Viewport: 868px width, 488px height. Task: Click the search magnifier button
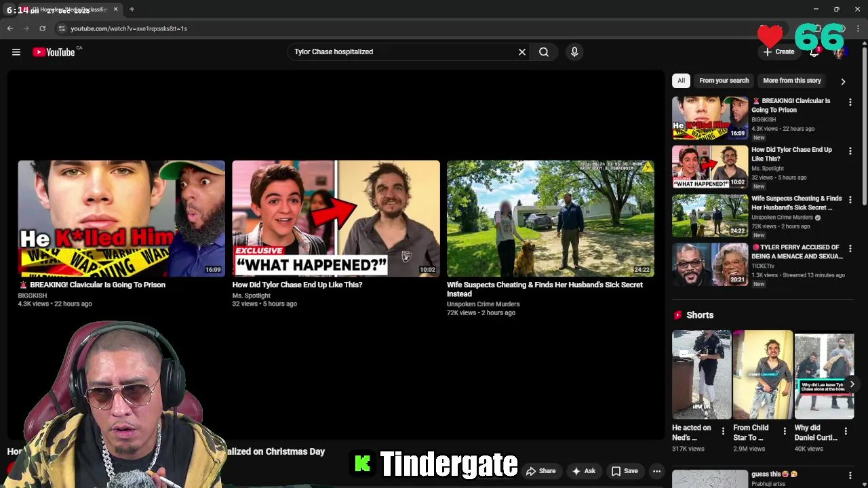[544, 52]
